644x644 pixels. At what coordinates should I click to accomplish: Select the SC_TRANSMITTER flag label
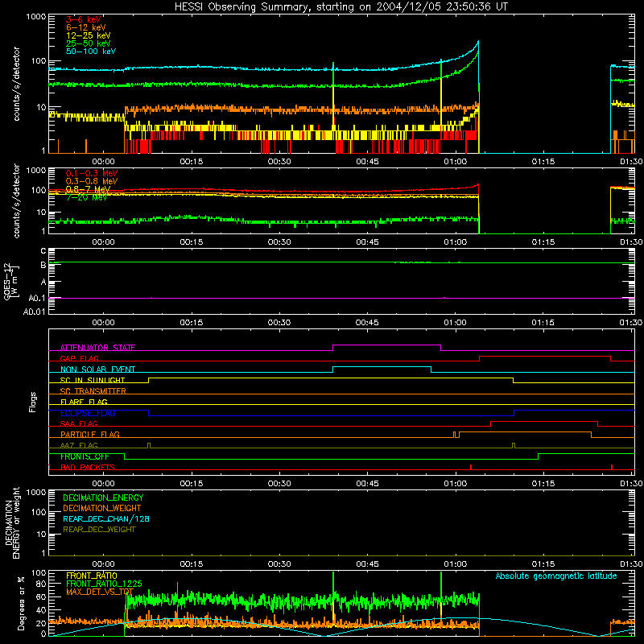pos(93,391)
